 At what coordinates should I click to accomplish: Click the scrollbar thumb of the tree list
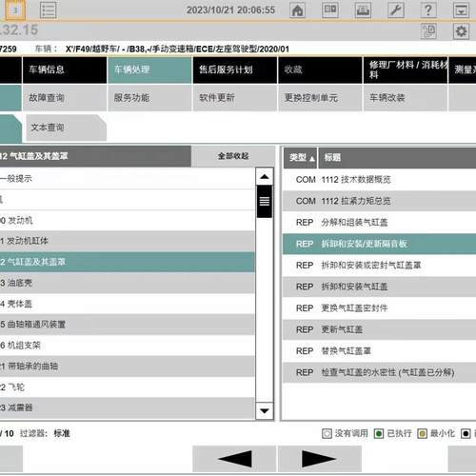[x=265, y=201]
